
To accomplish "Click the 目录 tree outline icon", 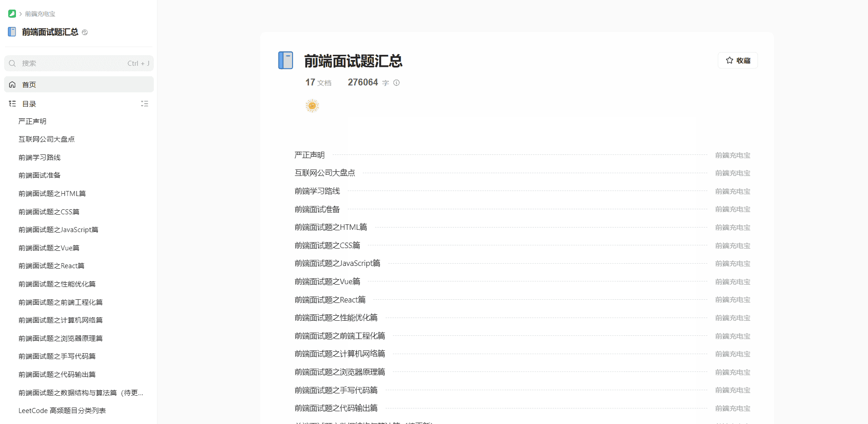I will click(x=12, y=104).
